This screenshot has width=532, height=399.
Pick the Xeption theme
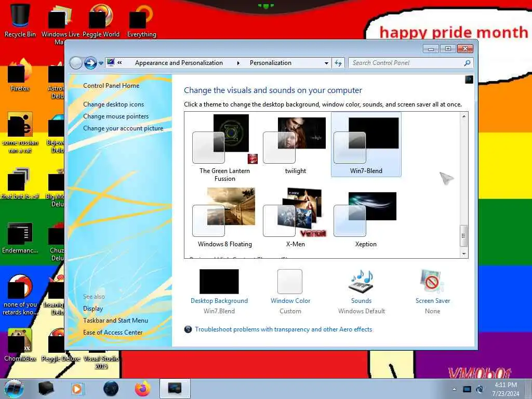(x=366, y=218)
